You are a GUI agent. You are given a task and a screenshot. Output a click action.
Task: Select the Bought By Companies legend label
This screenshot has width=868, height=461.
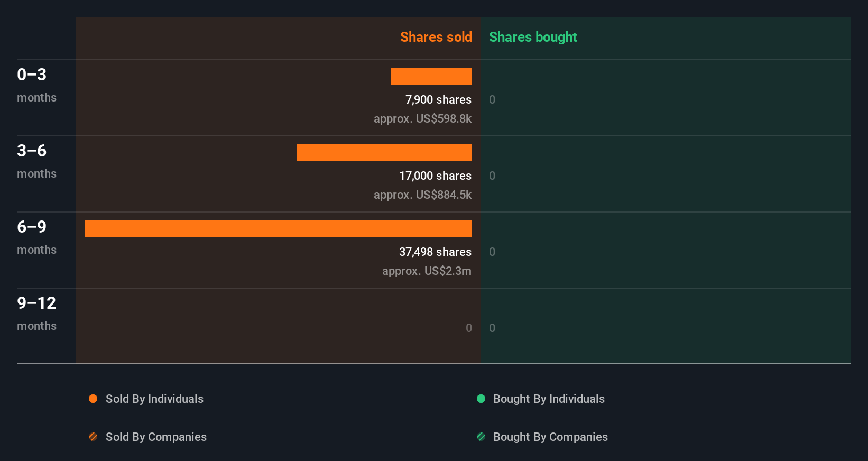click(550, 437)
